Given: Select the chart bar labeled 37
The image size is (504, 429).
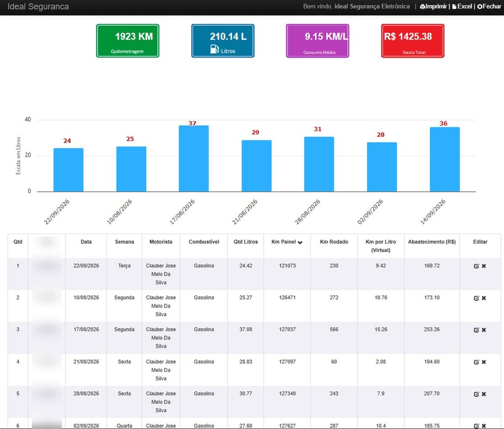Looking at the screenshot, I should 194,158.
